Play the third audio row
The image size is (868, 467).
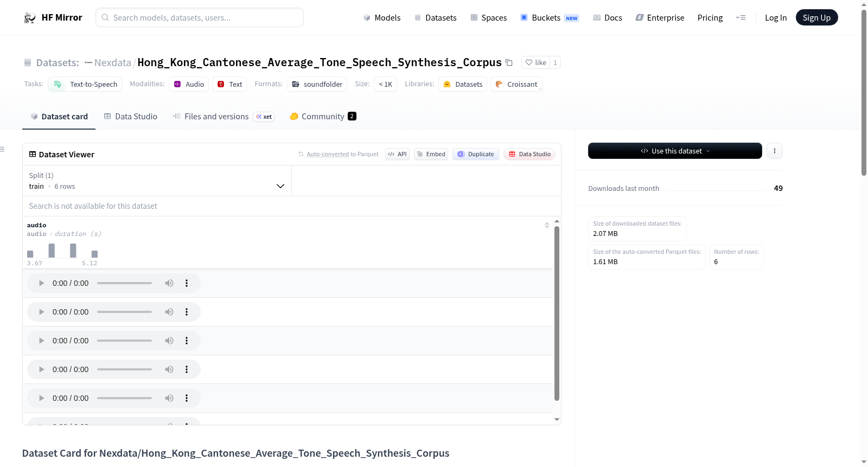(x=41, y=341)
